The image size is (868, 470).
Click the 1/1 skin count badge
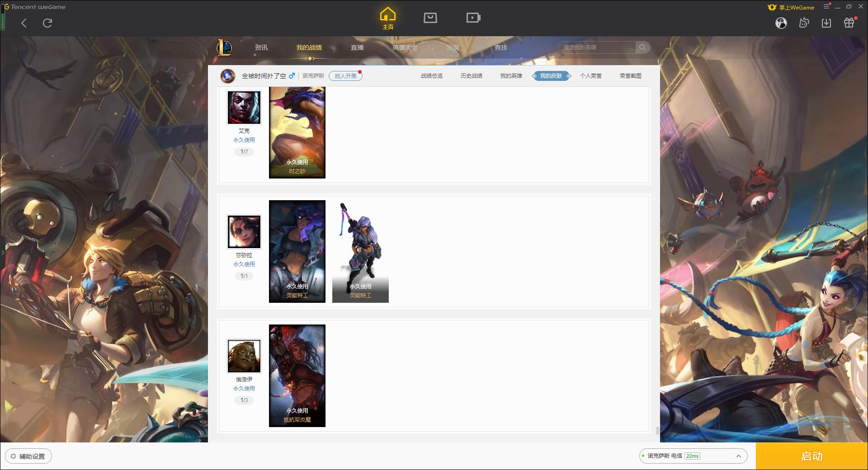[244, 276]
